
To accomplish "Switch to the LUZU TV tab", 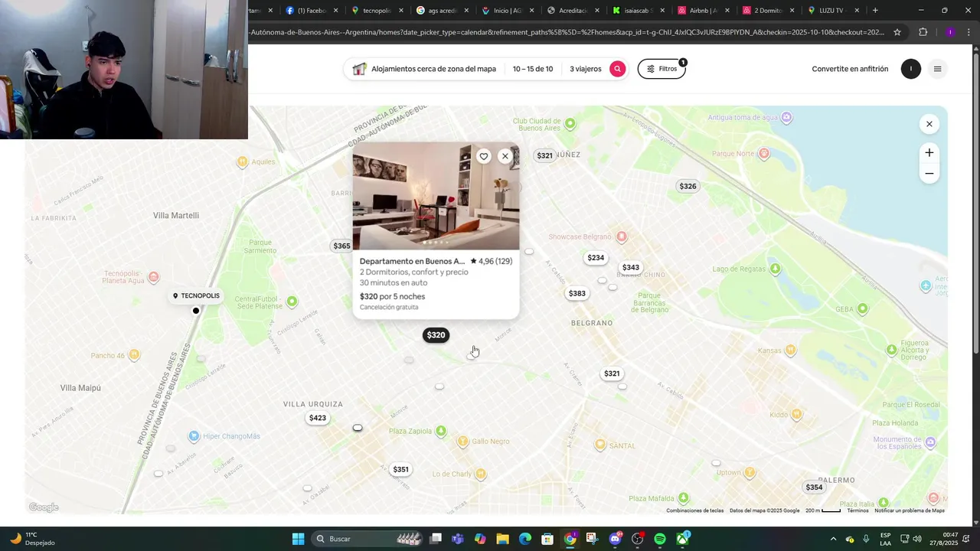I will pyautogui.click(x=833, y=11).
